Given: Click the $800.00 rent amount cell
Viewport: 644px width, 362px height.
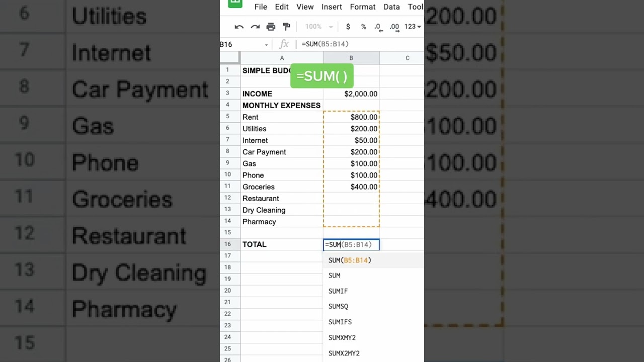Looking at the screenshot, I should [351, 117].
